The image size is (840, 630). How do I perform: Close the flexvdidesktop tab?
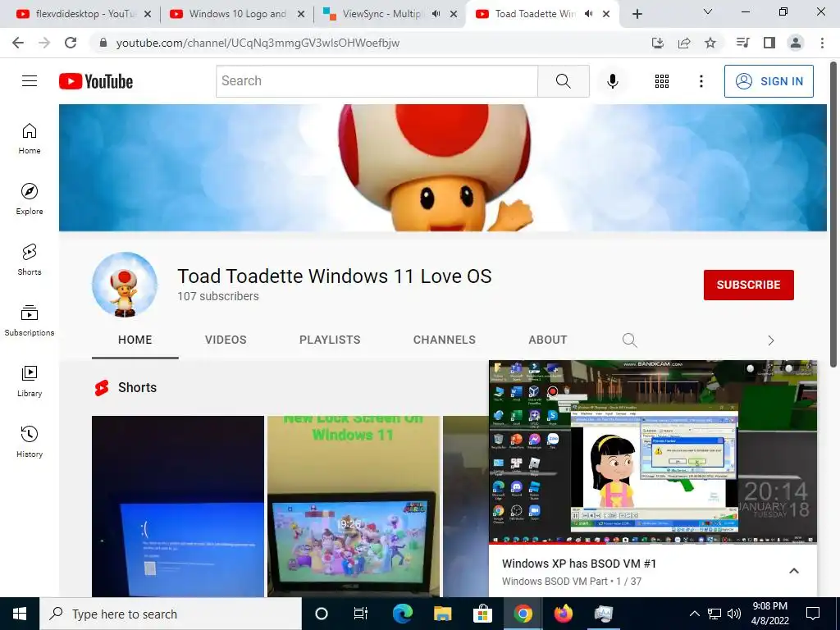coord(148,14)
